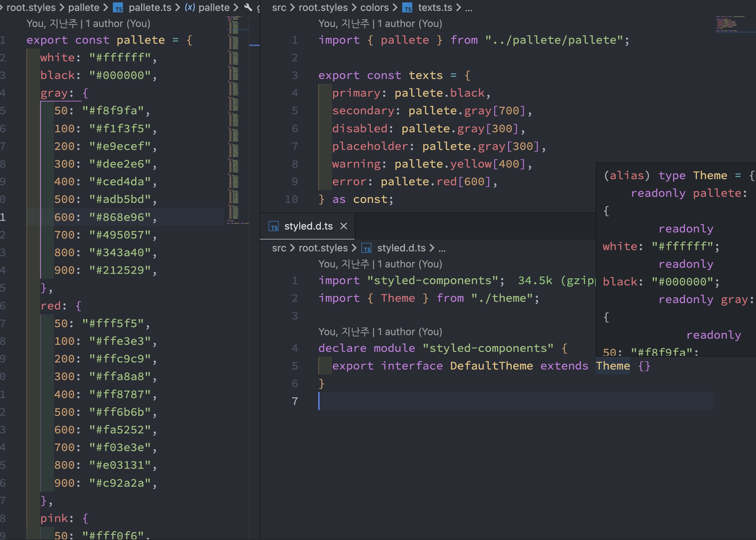Click the TS icon beside pallete.ts breadcrumb
This screenshot has width=756, height=540.
coord(118,8)
